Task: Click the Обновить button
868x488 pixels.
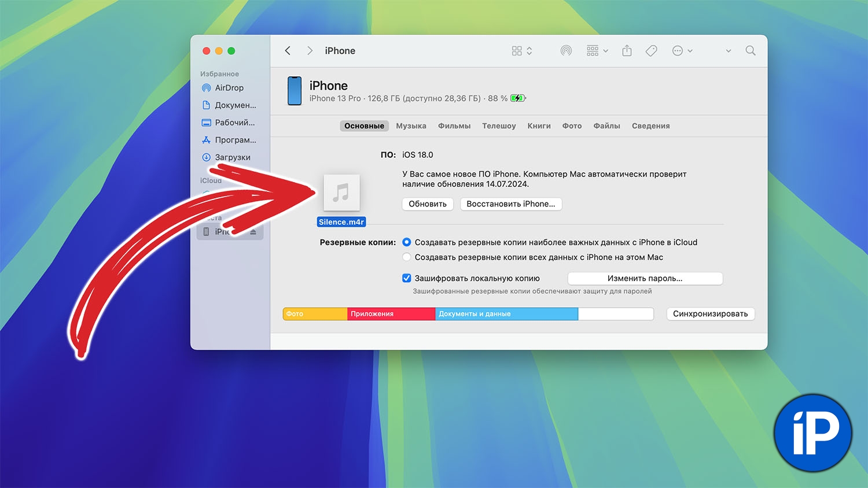Action: tap(428, 204)
